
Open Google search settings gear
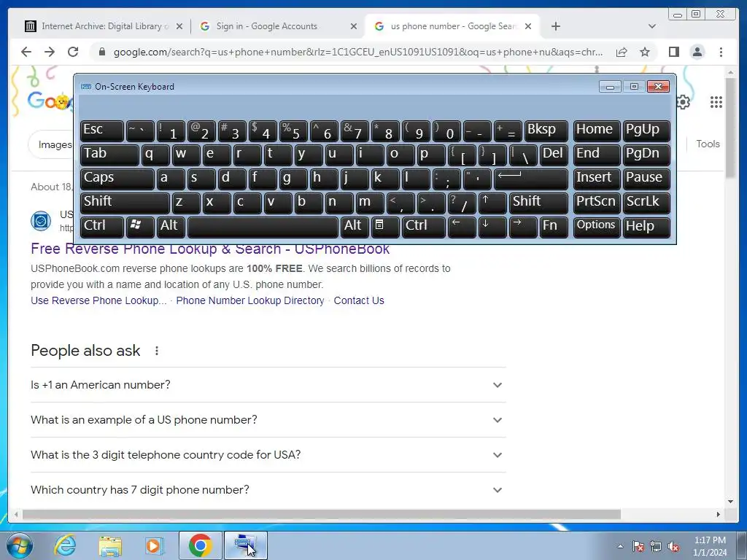click(683, 102)
